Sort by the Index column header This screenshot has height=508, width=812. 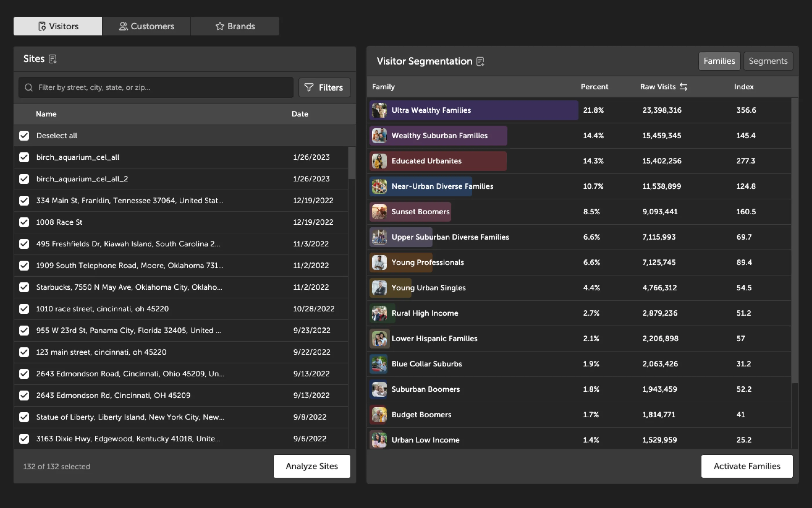tap(744, 87)
